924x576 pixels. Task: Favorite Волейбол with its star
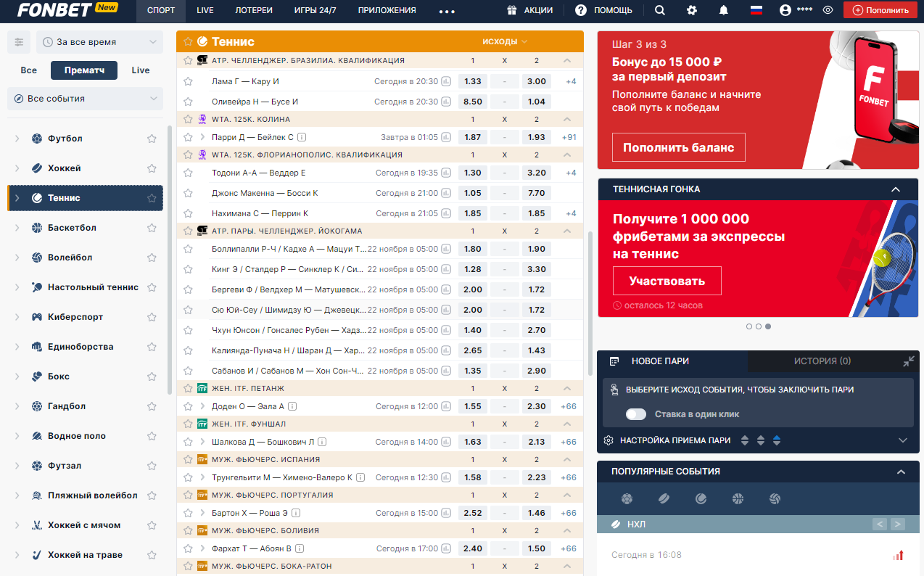pos(152,258)
